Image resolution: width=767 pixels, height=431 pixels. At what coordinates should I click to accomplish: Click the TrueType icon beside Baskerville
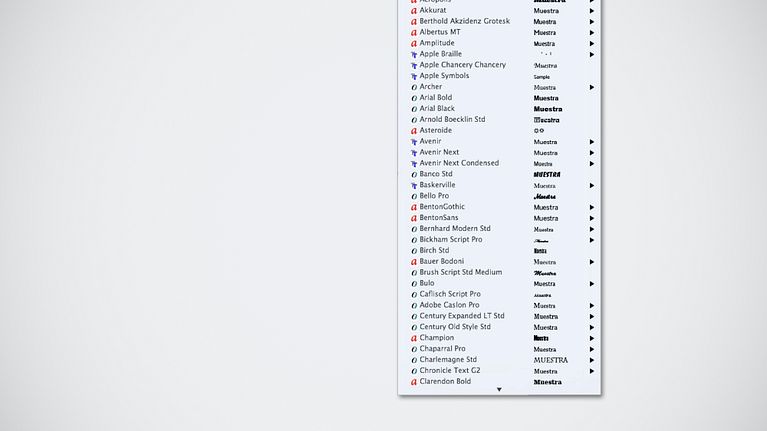coord(414,185)
